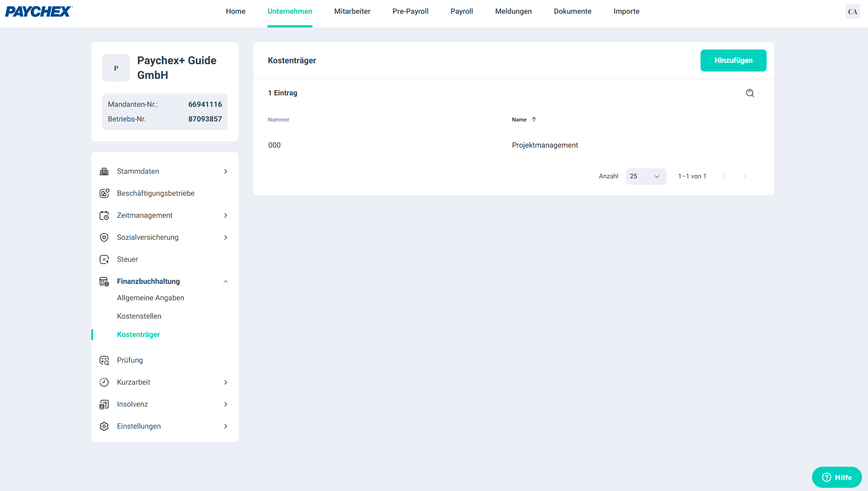
Task: Click the Hinzufügen button
Action: [x=733, y=61]
